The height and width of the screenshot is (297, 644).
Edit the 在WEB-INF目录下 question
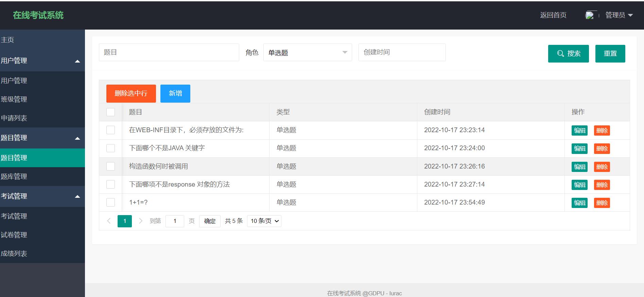coord(580,130)
